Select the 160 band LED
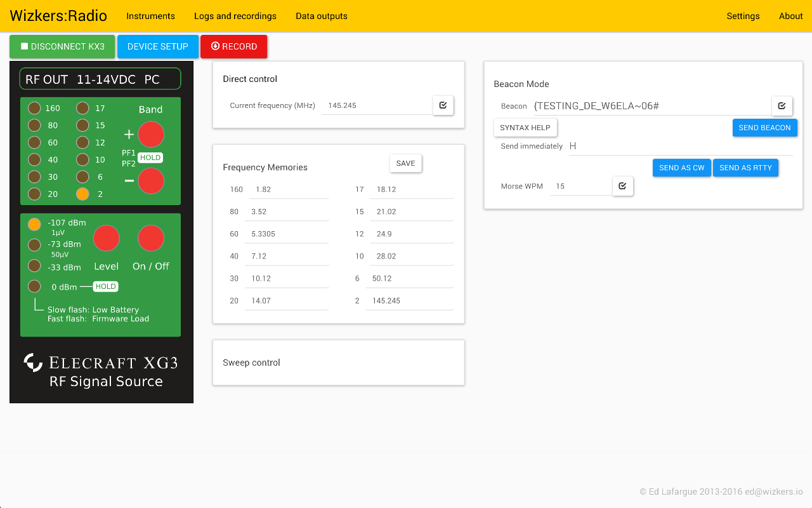 point(34,108)
